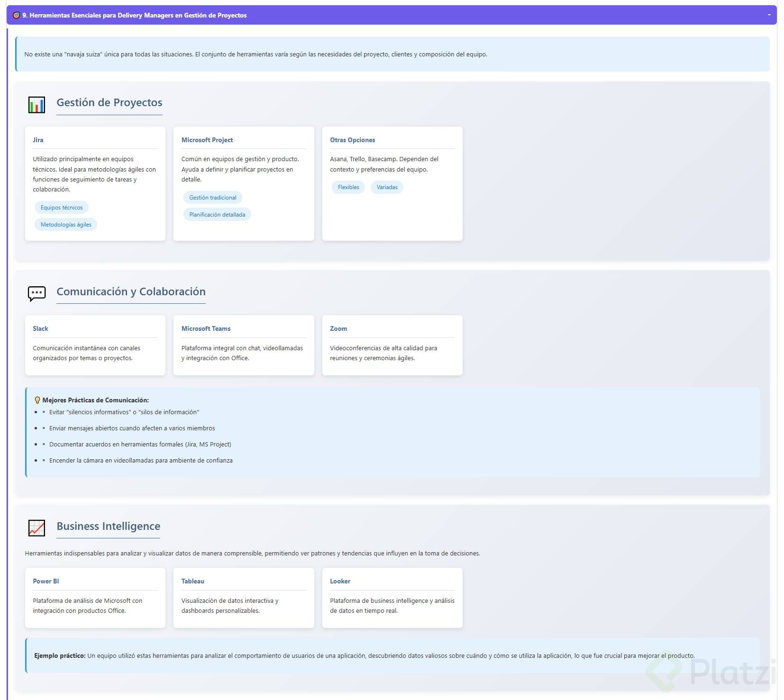Click the Gestión de Proyectos heading
784x700 pixels.
pos(109,102)
